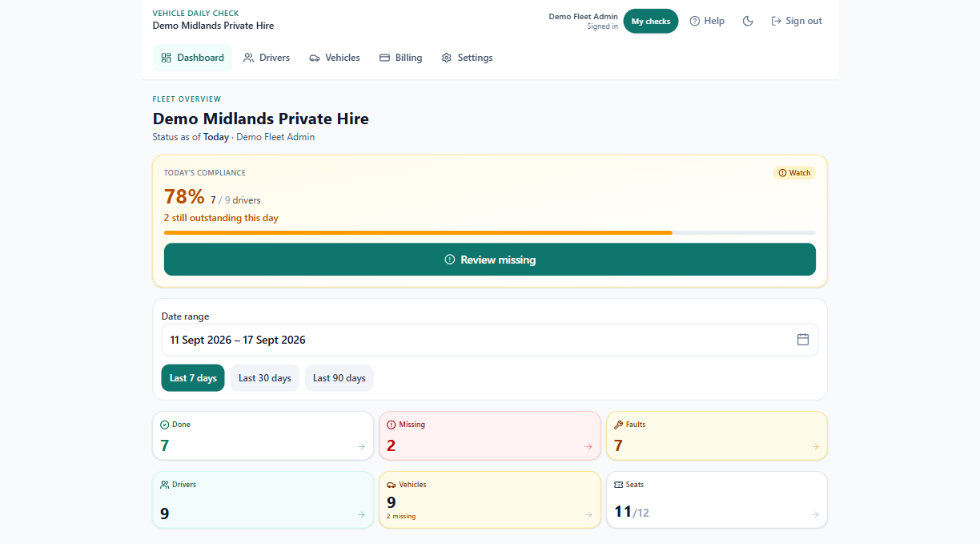The width and height of the screenshot is (980, 544).
Task: Click the 11/12 seats count
Action: [x=632, y=512]
